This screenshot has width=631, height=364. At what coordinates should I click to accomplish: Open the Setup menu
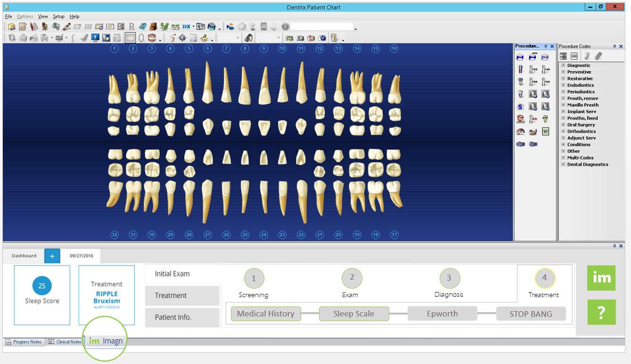pos(58,16)
